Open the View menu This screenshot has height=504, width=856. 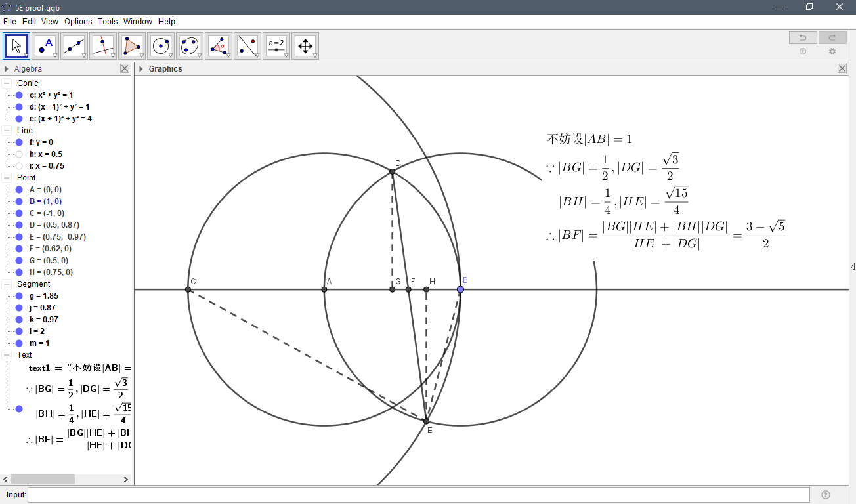pyautogui.click(x=49, y=21)
